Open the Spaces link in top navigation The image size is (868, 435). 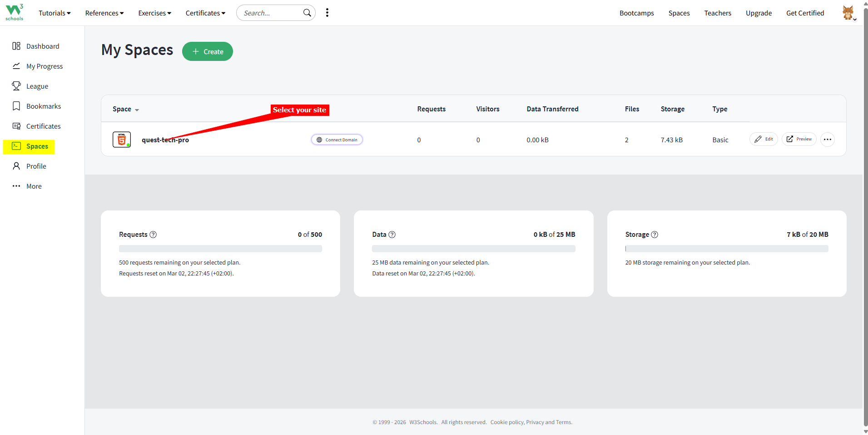click(x=679, y=13)
